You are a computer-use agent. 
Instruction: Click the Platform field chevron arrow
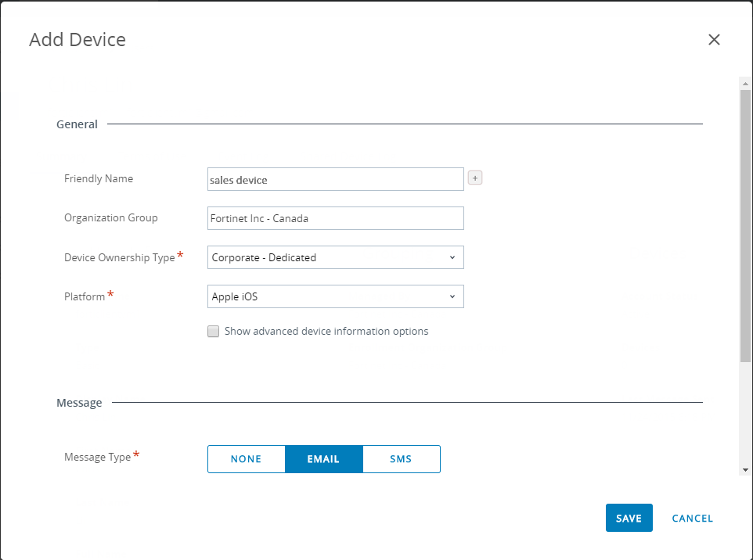pyautogui.click(x=452, y=296)
